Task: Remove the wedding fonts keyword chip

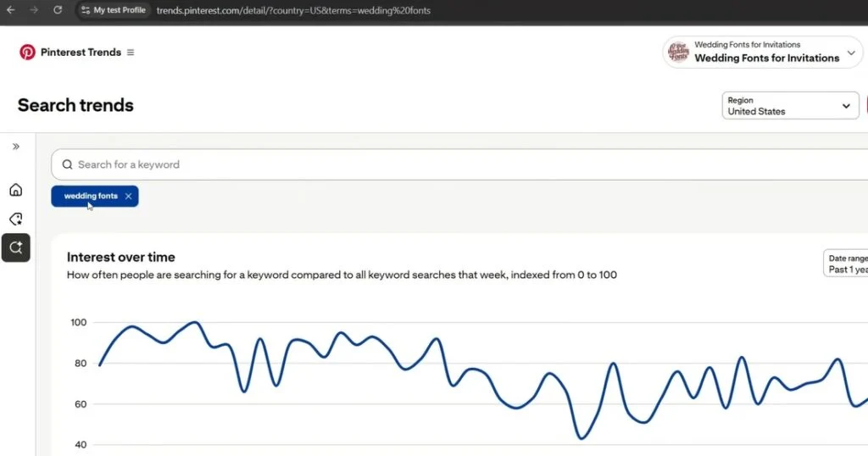Action: tap(129, 196)
